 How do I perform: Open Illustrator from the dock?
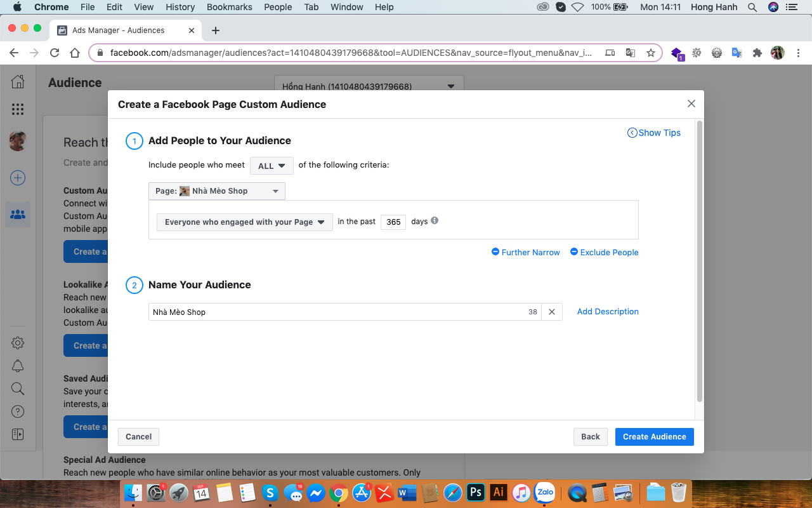pos(499,492)
